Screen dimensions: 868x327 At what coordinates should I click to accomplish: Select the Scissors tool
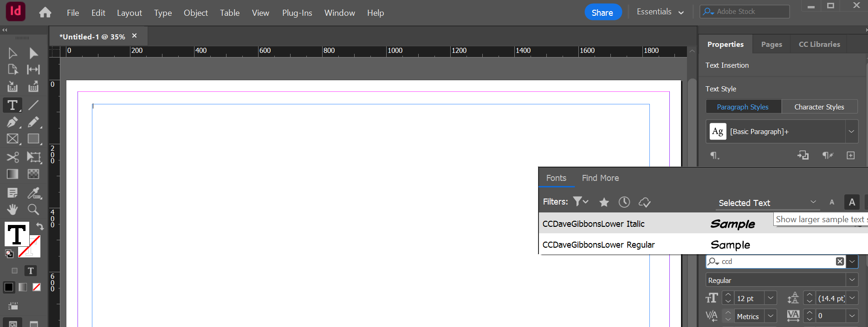coord(13,157)
